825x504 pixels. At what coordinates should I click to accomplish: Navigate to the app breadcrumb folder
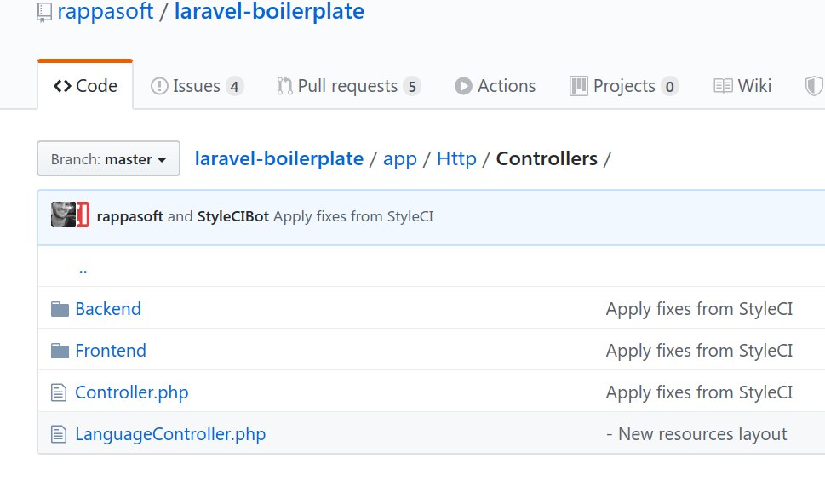[x=400, y=159]
